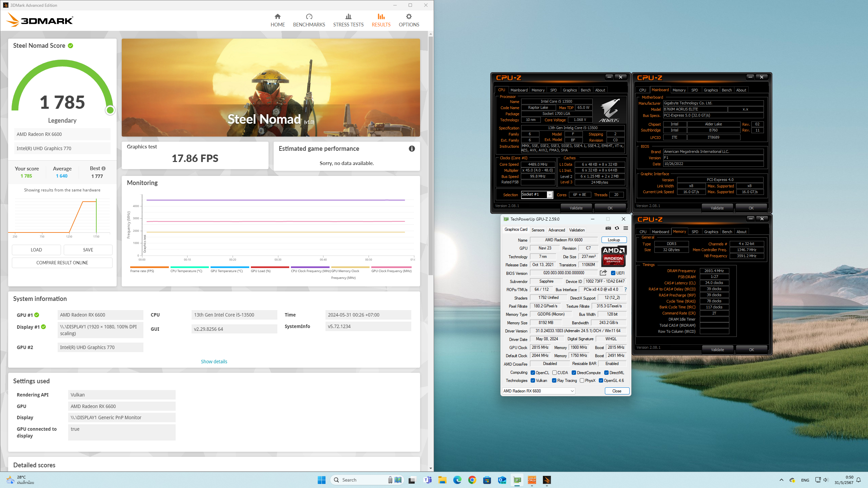Click the Windows taskbar Search box

pyautogui.click(x=367, y=480)
